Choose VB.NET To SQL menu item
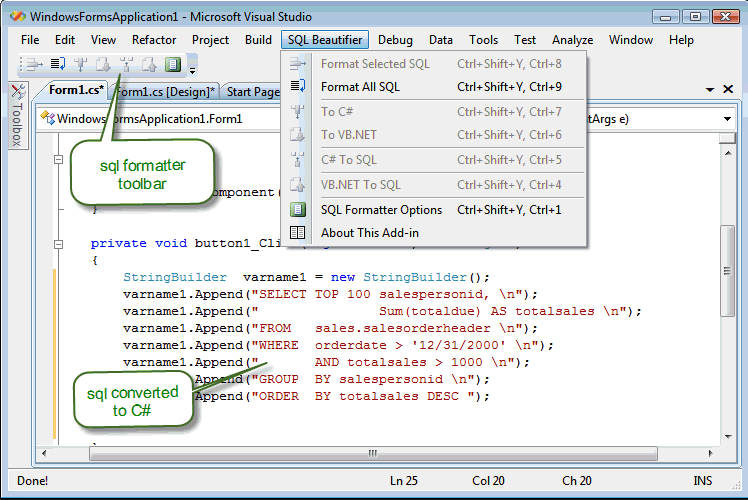 (434, 185)
